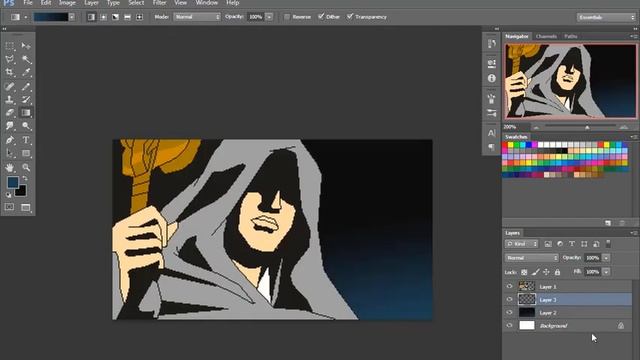Image resolution: width=640 pixels, height=360 pixels.
Task: Open the layer blend mode dropdown
Action: click(532, 258)
